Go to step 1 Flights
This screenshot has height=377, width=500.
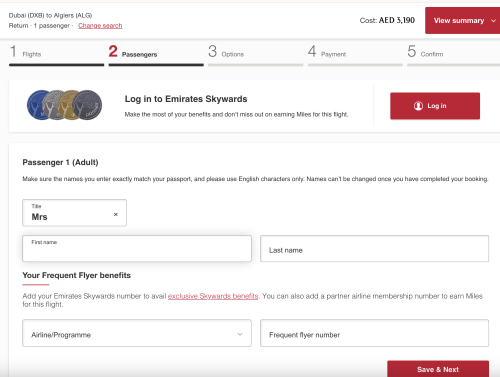click(56, 55)
